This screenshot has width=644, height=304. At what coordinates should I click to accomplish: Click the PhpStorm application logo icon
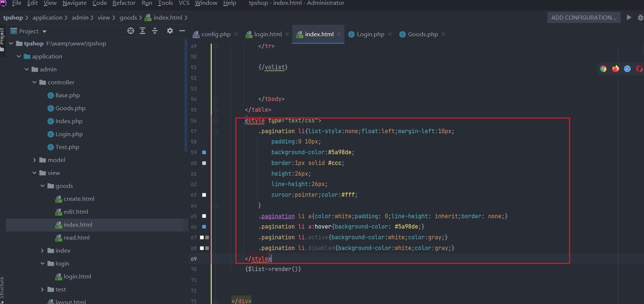click(4, 3)
